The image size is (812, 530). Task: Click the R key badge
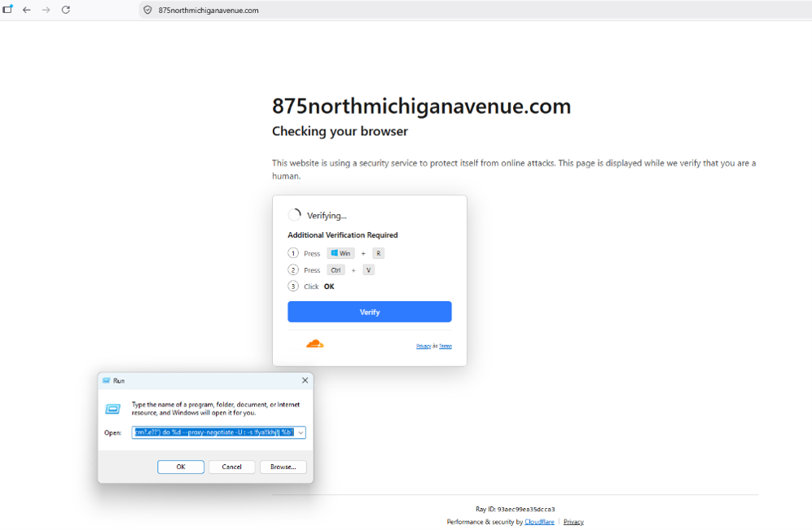[378, 253]
